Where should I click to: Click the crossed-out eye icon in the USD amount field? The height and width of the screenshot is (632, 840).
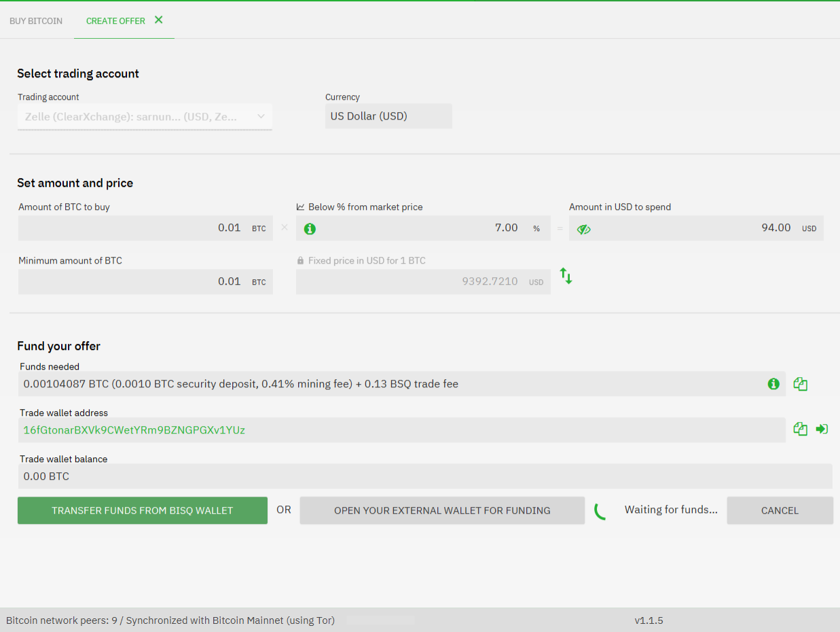tap(583, 230)
